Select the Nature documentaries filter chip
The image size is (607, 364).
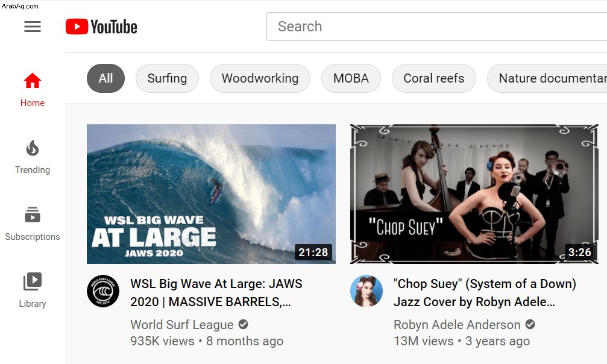[547, 78]
